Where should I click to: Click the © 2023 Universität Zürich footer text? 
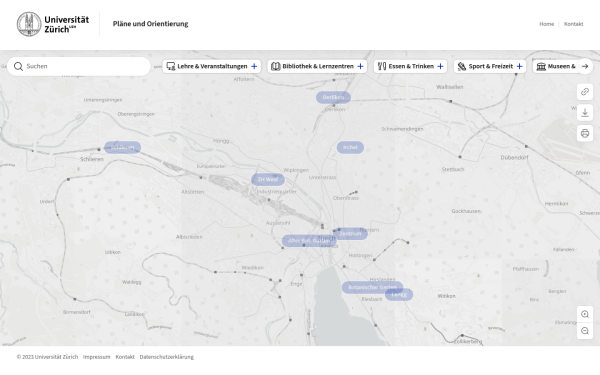[47, 357]
